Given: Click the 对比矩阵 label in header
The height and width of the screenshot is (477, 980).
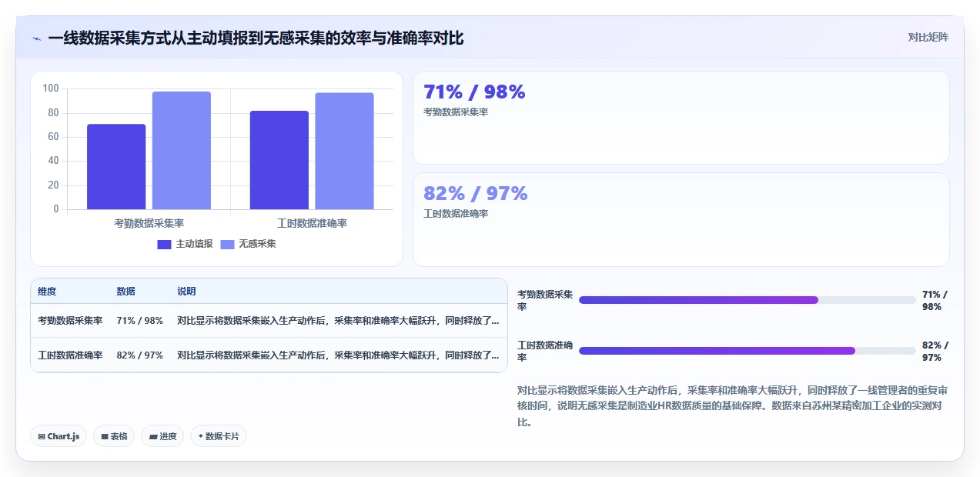Looking at the screenshot, I should tap(928, 37).
